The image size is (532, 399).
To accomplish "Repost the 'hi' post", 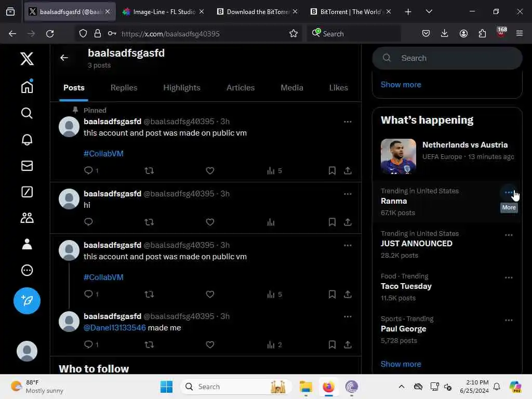I will point(149,222).
